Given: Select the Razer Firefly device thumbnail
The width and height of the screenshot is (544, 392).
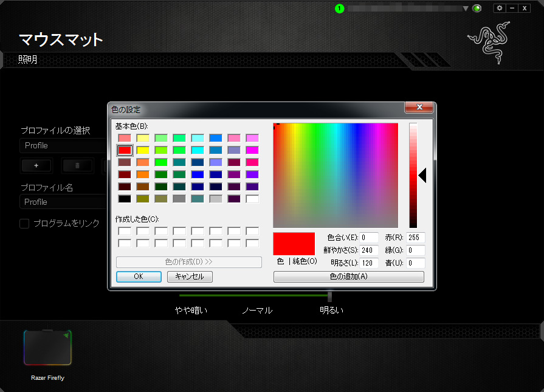Looking at the screenshot, I should (47, 348).
